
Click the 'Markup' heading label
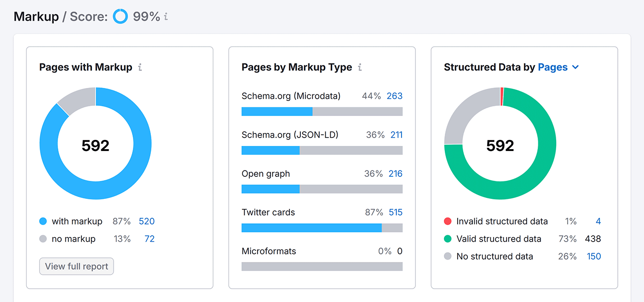click(36, 17)
